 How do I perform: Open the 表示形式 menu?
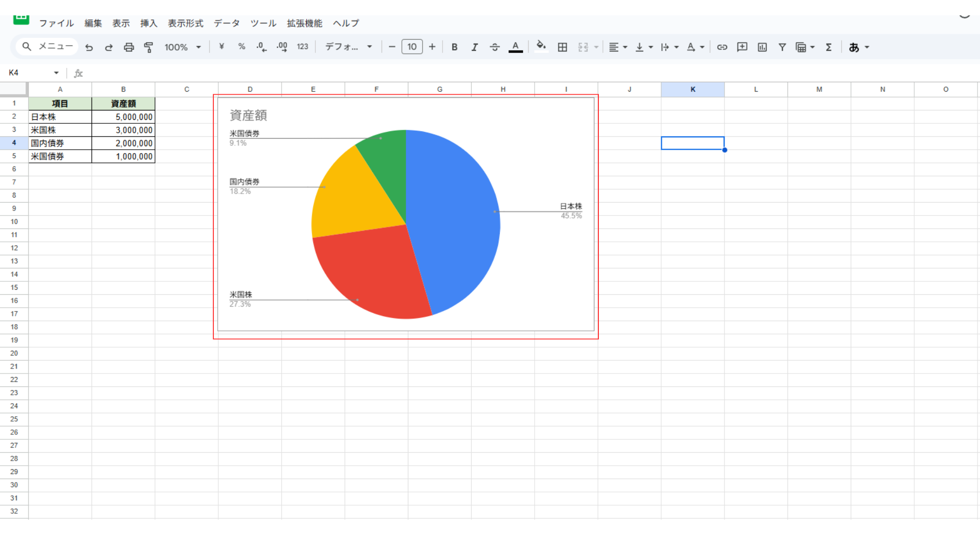(186, 23)
